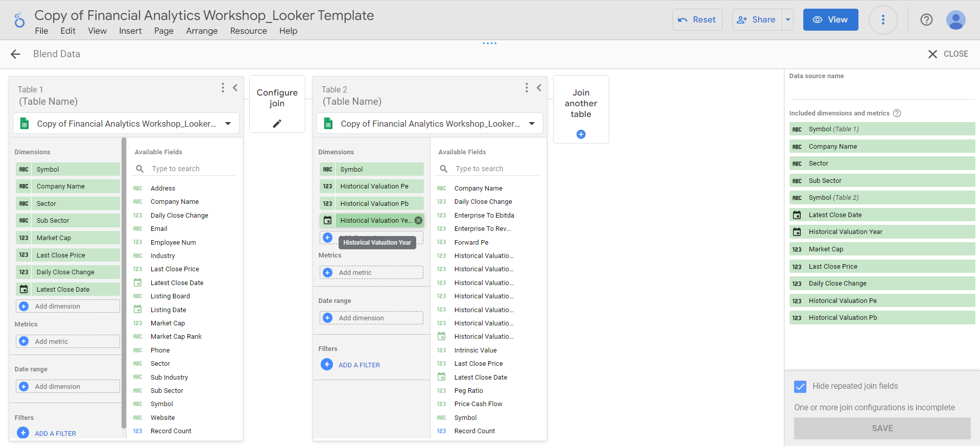The image size is (980, 446).
Task: Click the plus icon for ADD A FILTER in Table 1
Action: point(23,433)
